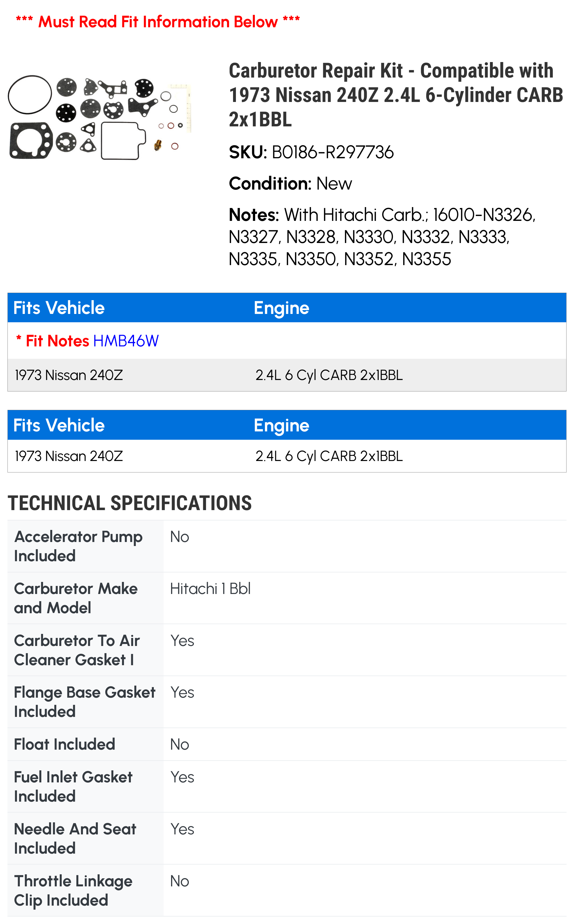Screen dimensions: 574x924
Task: Open the HMB46W fit notes link
Action: [126, 341]
